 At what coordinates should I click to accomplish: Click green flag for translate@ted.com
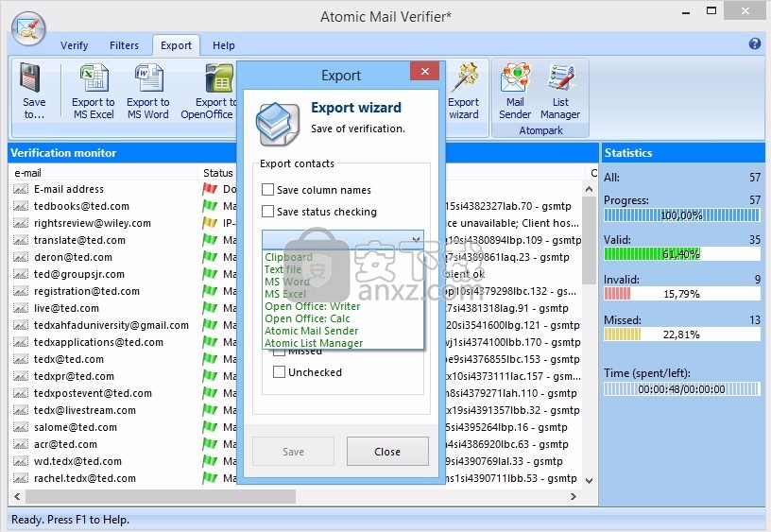coord(210,240)
